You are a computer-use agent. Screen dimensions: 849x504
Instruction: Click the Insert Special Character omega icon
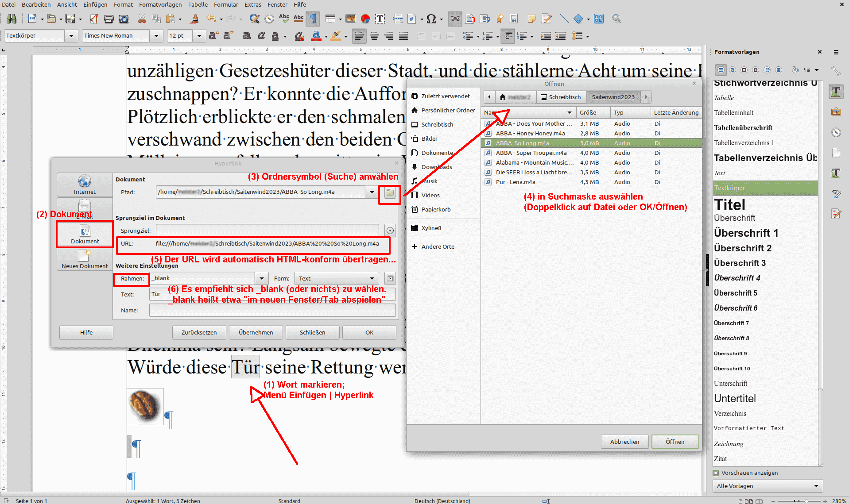point(431,19)
